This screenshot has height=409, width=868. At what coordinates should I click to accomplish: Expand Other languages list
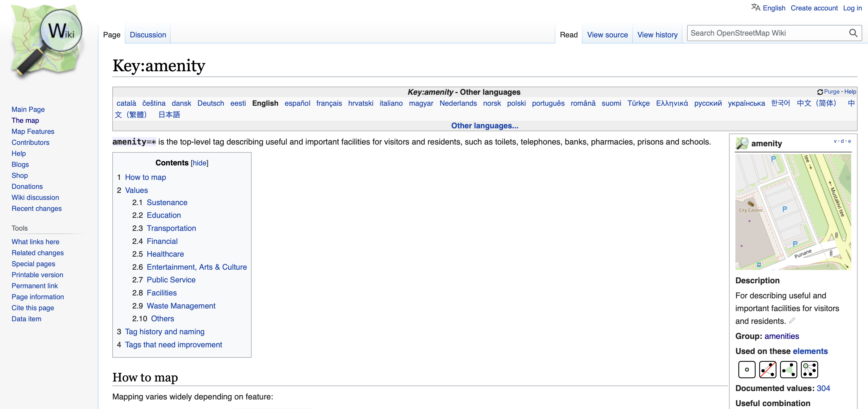click(x=484, y=126)
